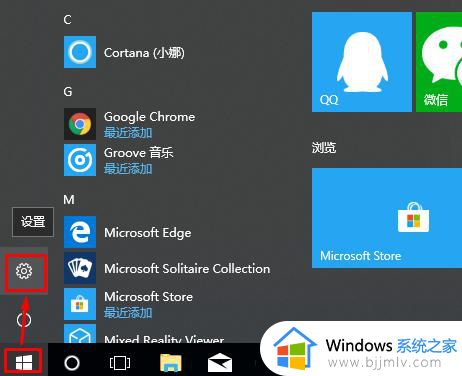Click the 浏览 tile group heading
This screenshot has height=376, width=462.
(324, 147)
